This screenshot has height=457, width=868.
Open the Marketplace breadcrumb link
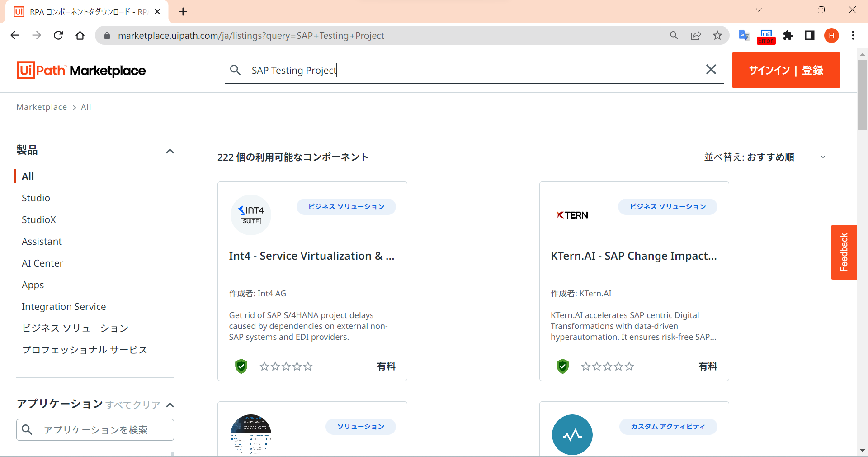tap(42, 107)
